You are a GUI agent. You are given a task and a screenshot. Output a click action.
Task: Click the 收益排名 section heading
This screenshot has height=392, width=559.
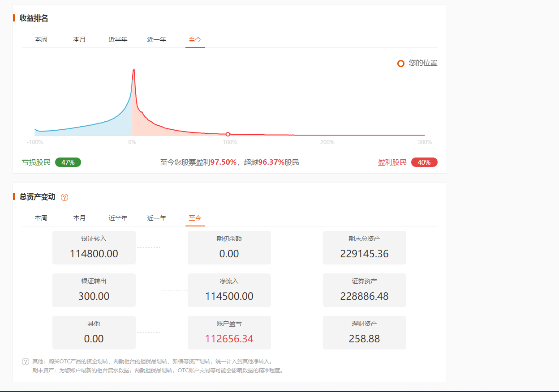pos(34,18)
